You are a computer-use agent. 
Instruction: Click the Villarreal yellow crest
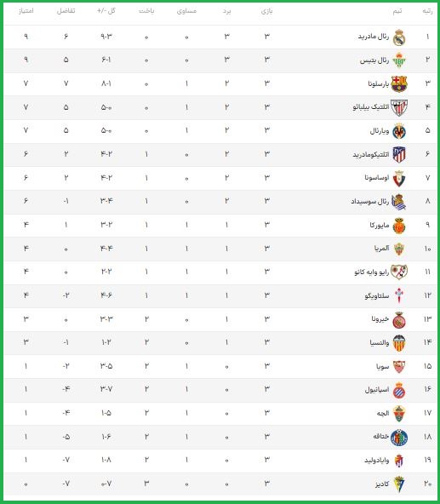(399, 131)
